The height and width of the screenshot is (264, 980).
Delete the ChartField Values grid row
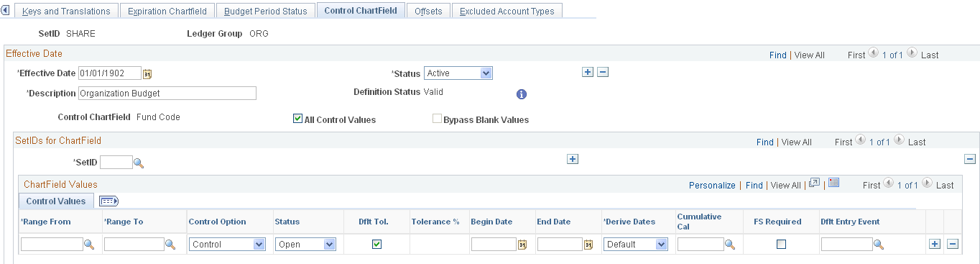coord(953,244)
